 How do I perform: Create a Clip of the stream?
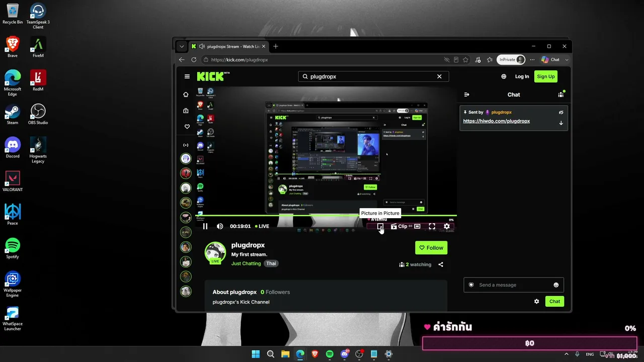399,226
